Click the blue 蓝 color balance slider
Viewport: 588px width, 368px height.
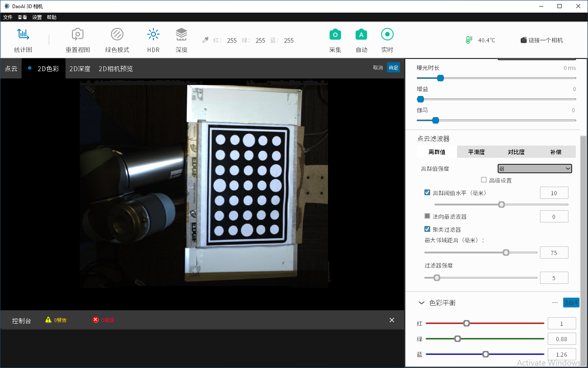(x=485, y=354)
